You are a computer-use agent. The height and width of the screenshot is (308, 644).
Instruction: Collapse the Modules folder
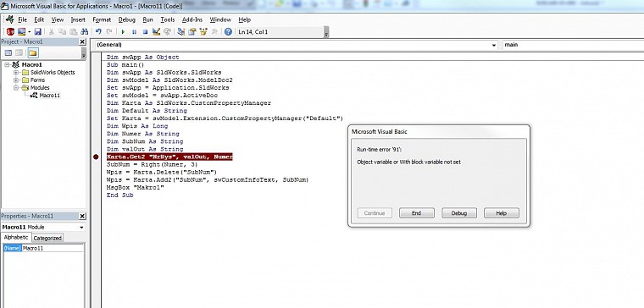pos(16,88)
